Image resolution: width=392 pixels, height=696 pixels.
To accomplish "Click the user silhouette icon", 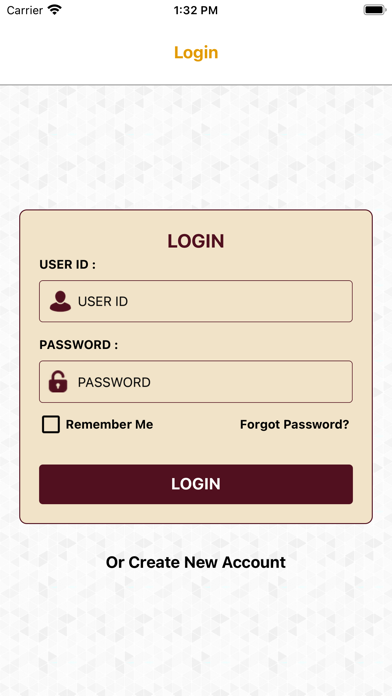I will [60, 301].
